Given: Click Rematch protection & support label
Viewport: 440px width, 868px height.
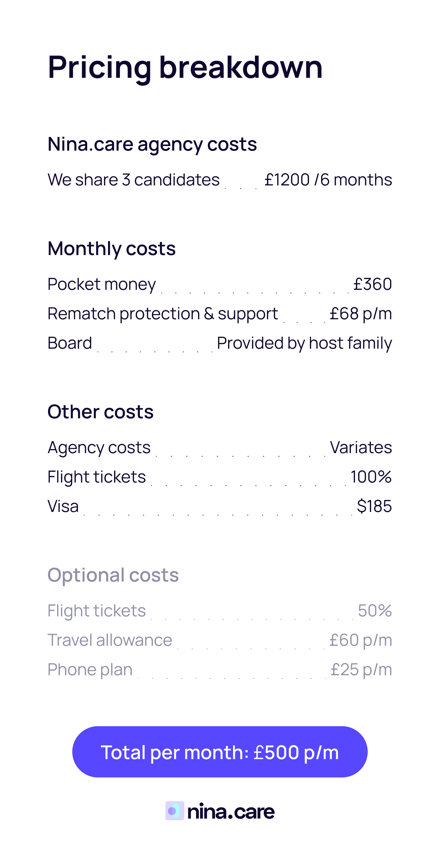Looking at the screenshot, I should pyautogui.click(x=163, y=314).
